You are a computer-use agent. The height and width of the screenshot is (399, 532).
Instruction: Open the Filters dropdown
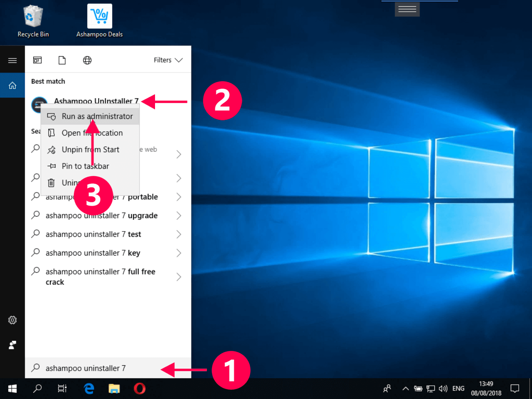tap(168, 60)
